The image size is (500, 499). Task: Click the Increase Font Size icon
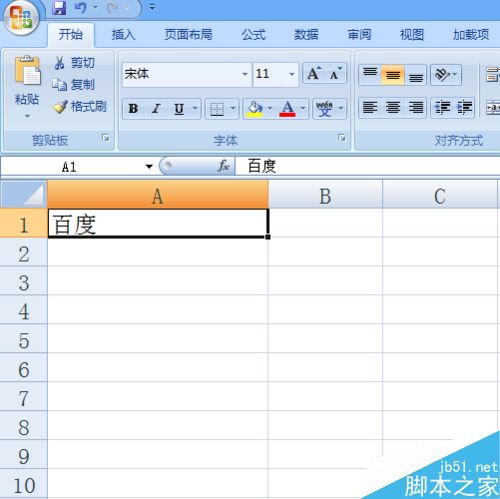tap(314, 74)
